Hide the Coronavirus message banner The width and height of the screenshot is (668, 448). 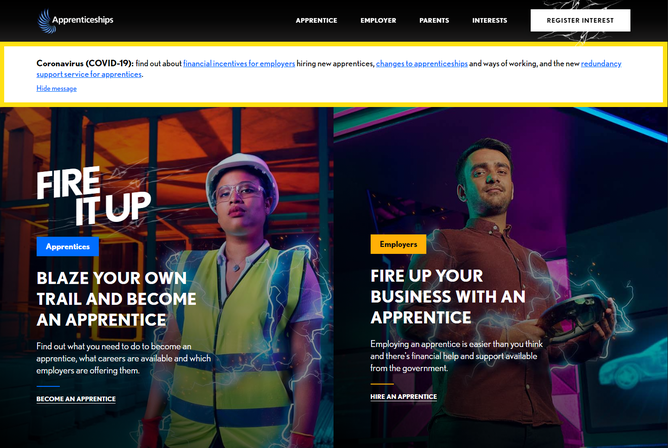tap(56, 89)
